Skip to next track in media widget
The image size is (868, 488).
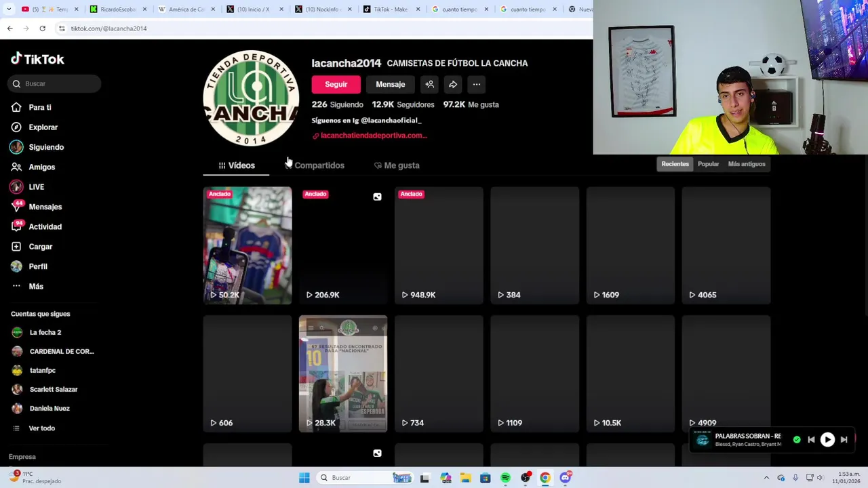(844, 440)
